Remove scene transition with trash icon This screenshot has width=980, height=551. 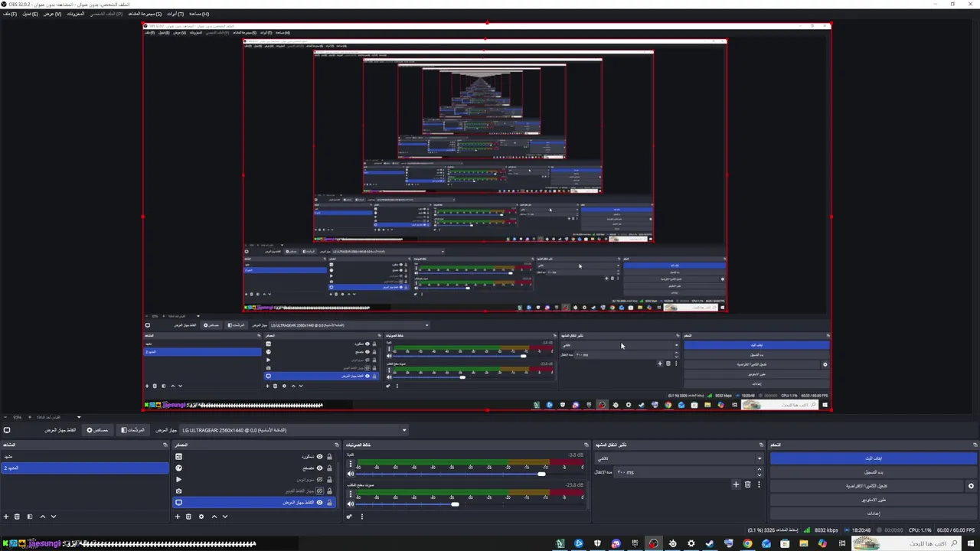tap(748, 484)
